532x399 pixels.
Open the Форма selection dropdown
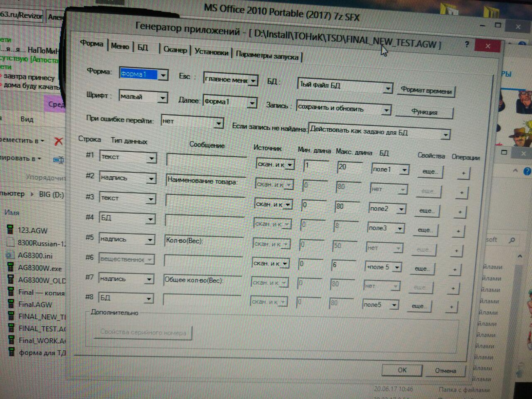click(163, 75)
